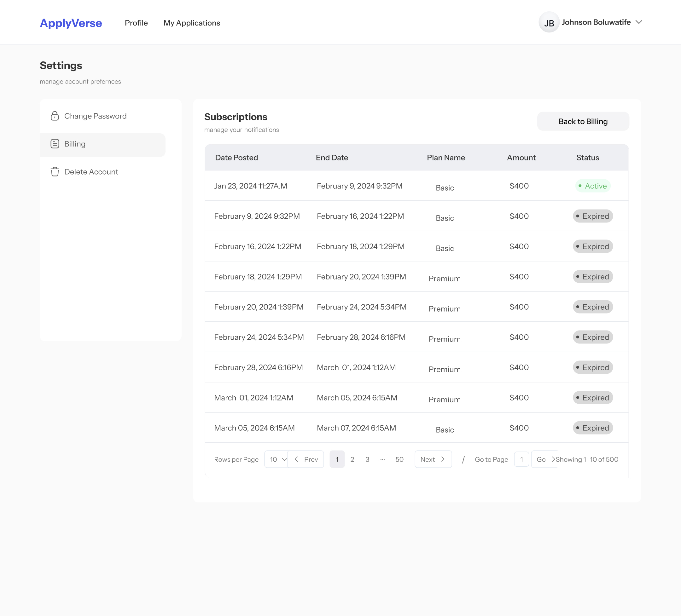Image resolution: width=681 pixels, height=616 pixels.
Task: Select End Date February 20, 2024 1:39PM
Action: [361, 277]
